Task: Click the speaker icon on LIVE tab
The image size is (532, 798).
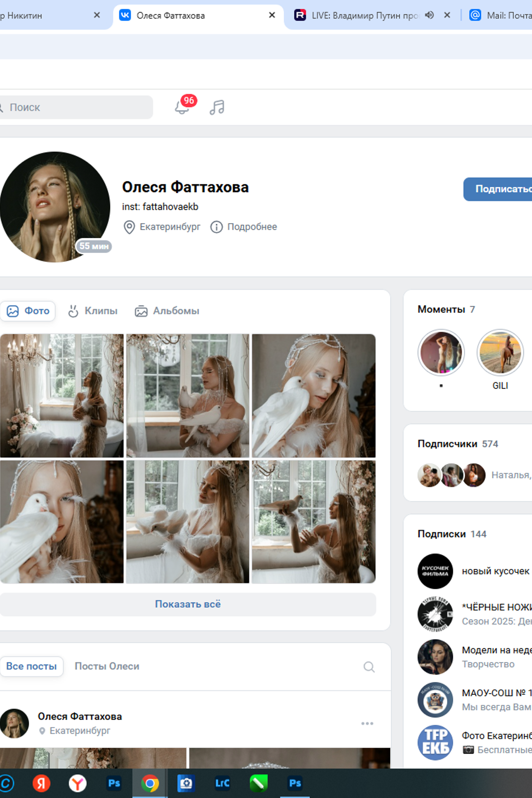Action: pyautogui.click(x=429, y=15)
